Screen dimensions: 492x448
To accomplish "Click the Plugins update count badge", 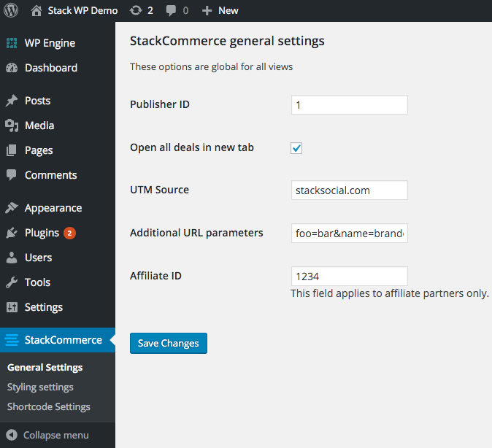I will 69,233.
